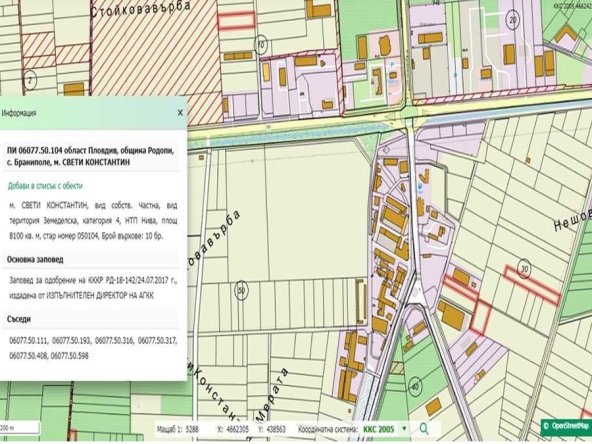Select neighbor parcel 06077.50.111

[29, 341]
